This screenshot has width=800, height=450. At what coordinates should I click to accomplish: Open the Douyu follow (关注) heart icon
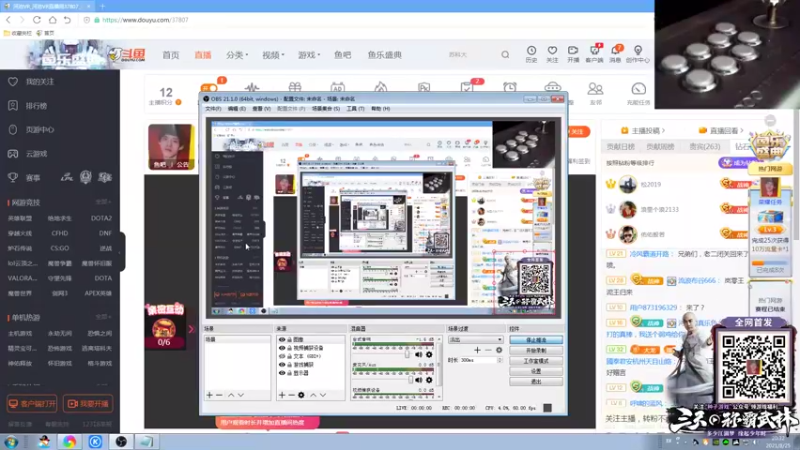(x=552, y=54)
